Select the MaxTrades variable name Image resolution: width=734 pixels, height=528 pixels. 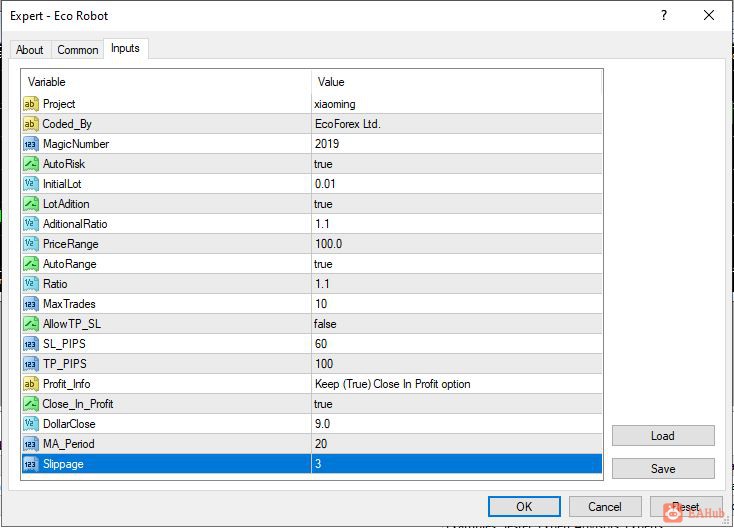pyautogui.click(x=69, y=304)
